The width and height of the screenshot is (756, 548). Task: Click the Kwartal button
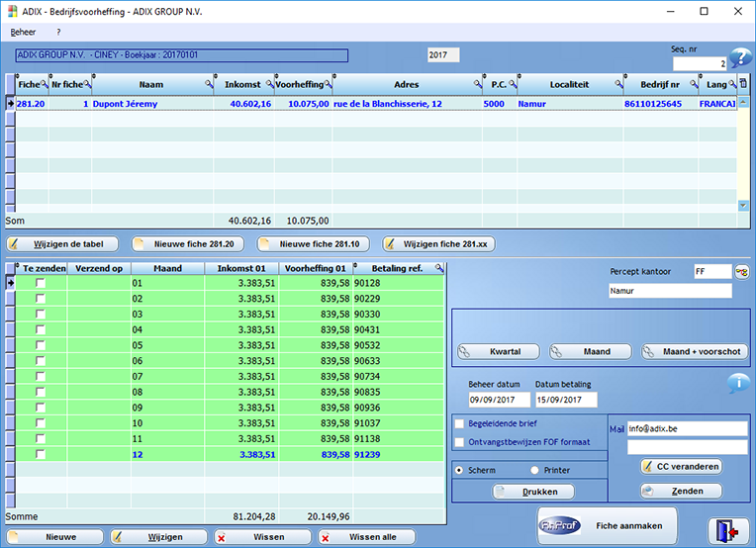coord(499,352)
